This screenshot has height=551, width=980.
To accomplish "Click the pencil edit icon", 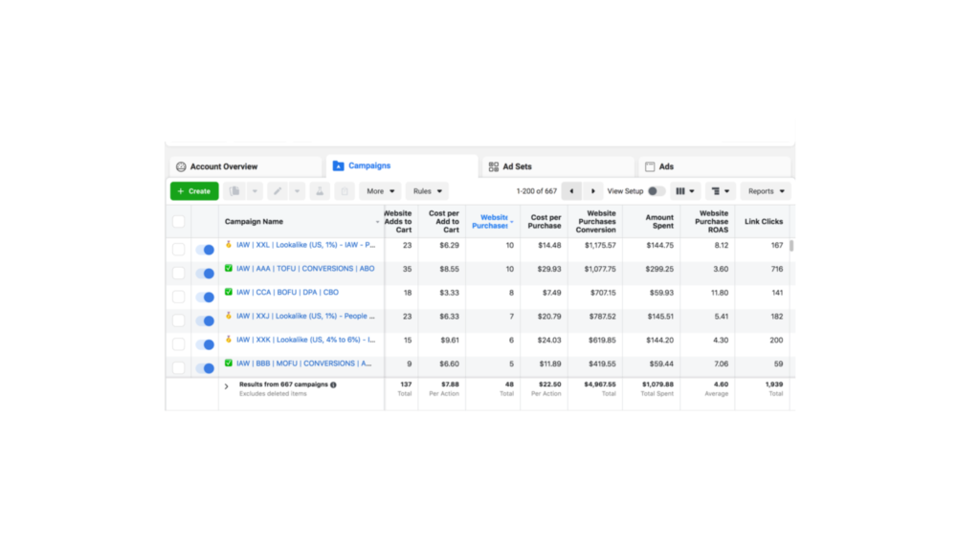I will pyautogui.click(x=277, y=191).
